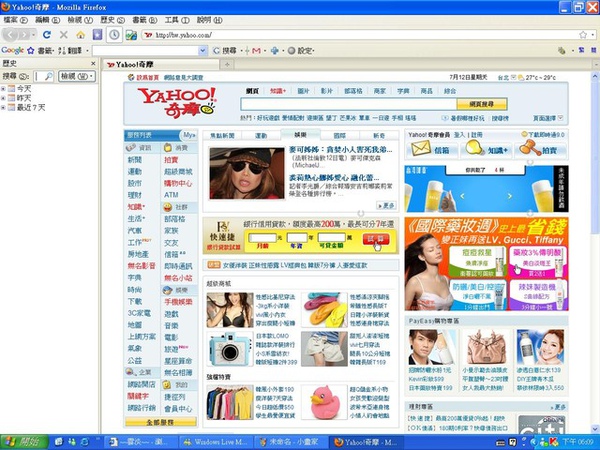
Task: Click the yellow 網頁搜尋 button
Action: pyautogui.click(x=482, y=104)
